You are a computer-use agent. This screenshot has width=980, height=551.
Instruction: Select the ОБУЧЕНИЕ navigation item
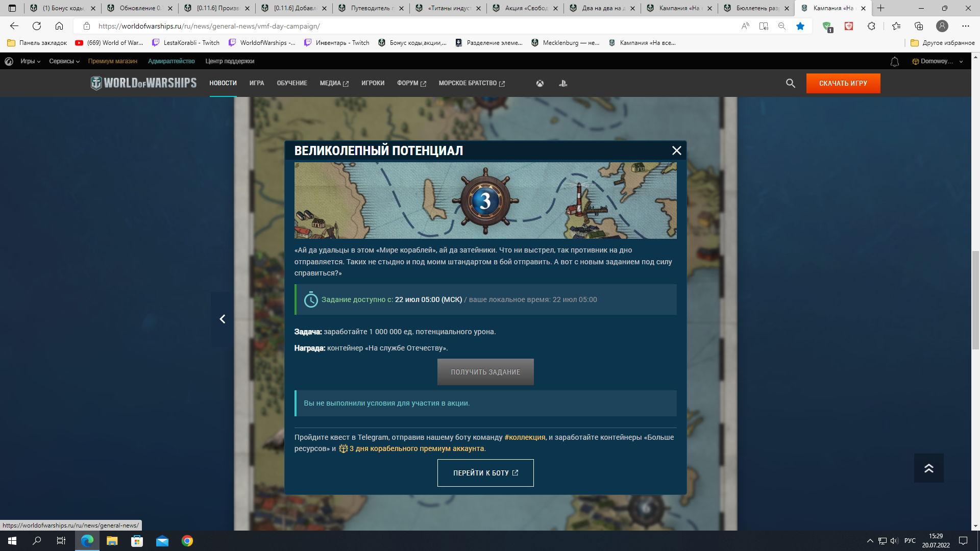[292, 83]
